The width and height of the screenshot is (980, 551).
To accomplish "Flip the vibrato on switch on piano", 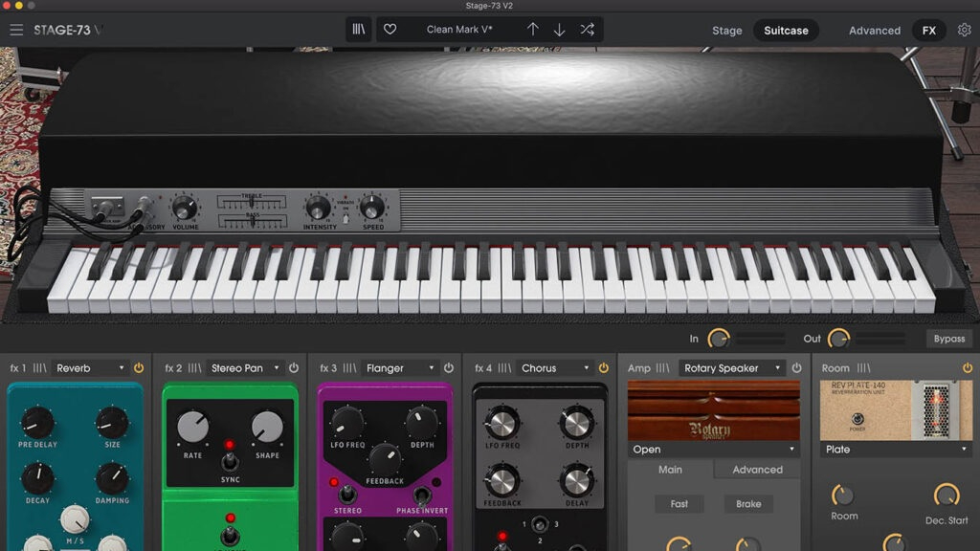I will pyautogui.click(x=345, y=218).
